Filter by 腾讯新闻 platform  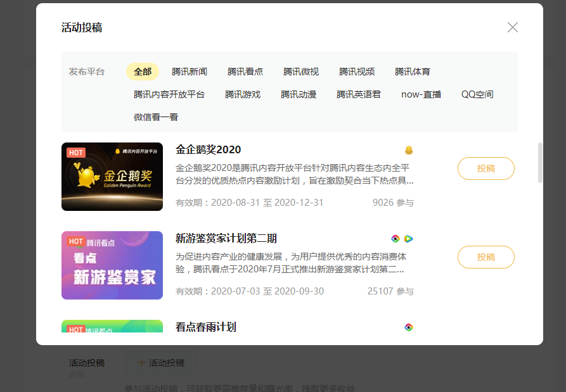click(190, 72)
